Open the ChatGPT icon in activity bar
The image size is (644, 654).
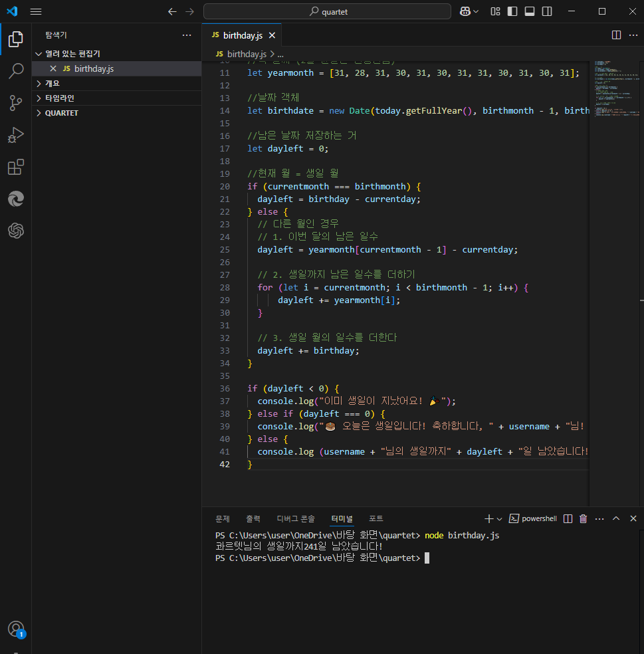coord(16,231)
